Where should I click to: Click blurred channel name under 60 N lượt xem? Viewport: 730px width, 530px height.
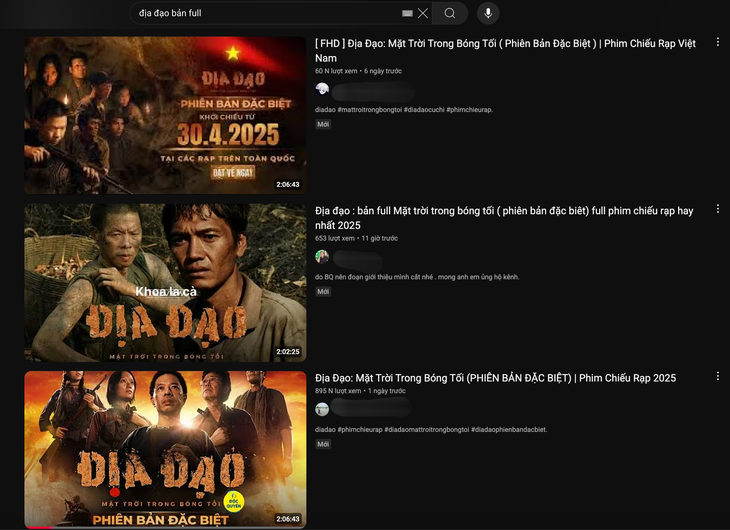coord(373,92)
